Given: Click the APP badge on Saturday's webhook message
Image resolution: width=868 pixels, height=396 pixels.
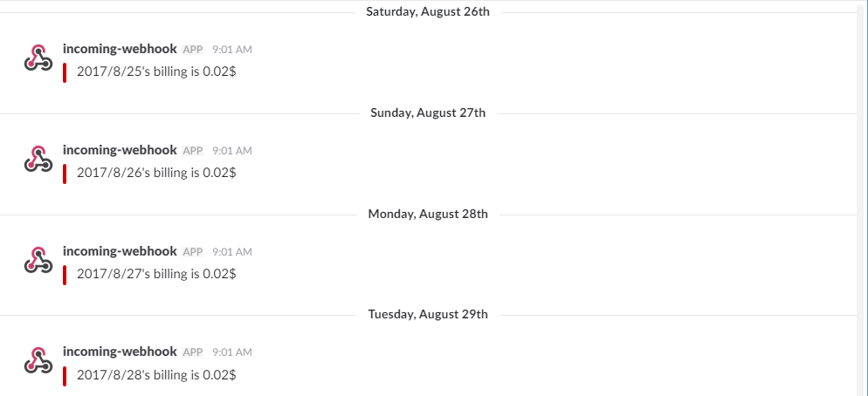Looking at the screenshot, I should [193, 51].
